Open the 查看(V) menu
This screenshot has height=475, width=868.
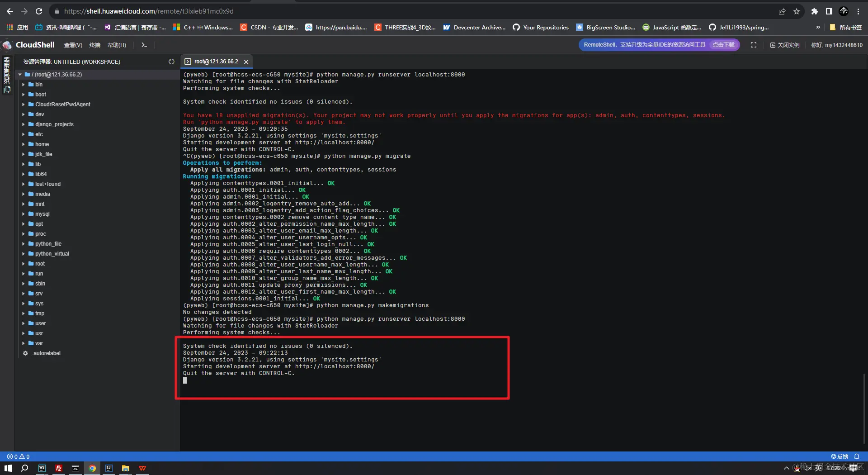[73, 45]
